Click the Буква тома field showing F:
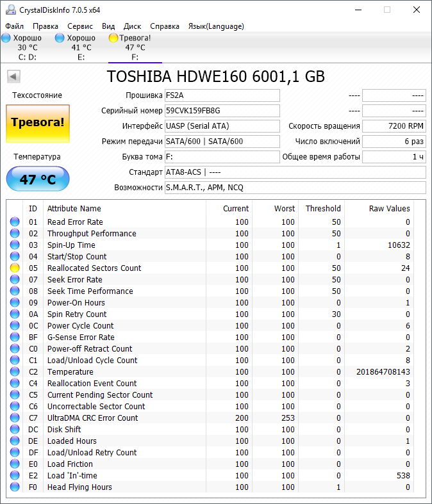Viewport: 432px width, 504px height. [222, 157]
